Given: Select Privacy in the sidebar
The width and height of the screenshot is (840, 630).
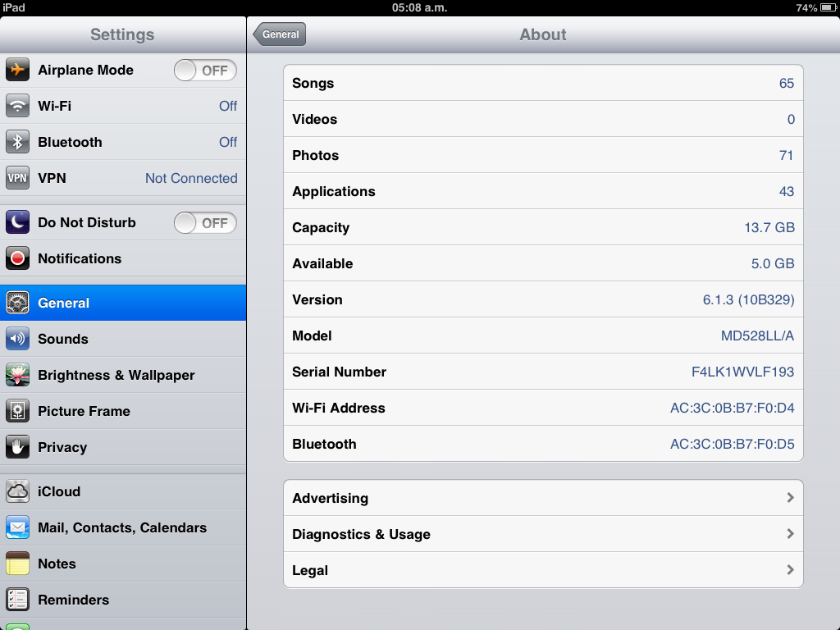Looking at the screenshot, I should click(123, 447).
